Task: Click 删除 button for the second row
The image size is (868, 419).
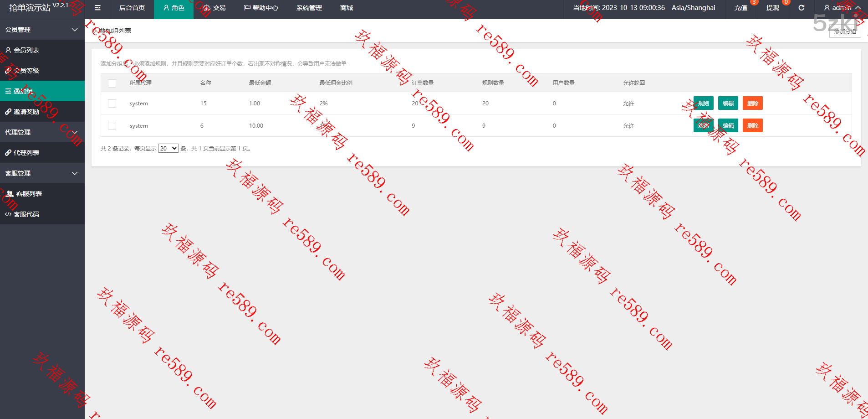Action: click(x=752, y=126)
